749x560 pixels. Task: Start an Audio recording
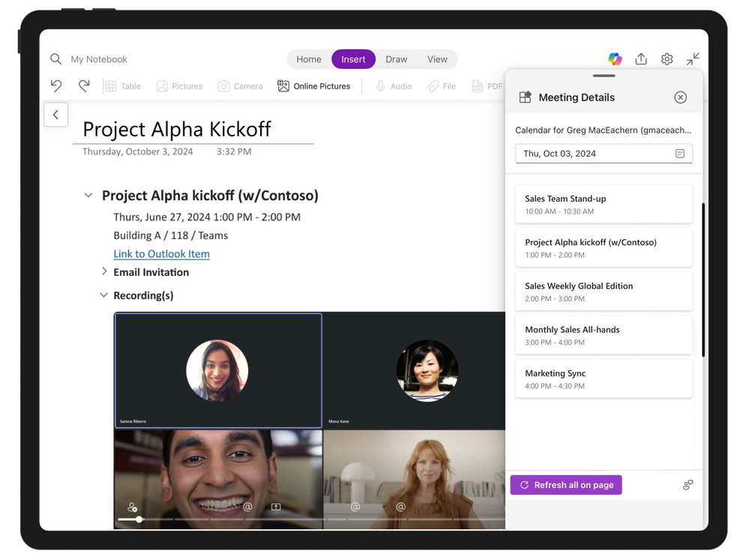(x=394, y=86)
